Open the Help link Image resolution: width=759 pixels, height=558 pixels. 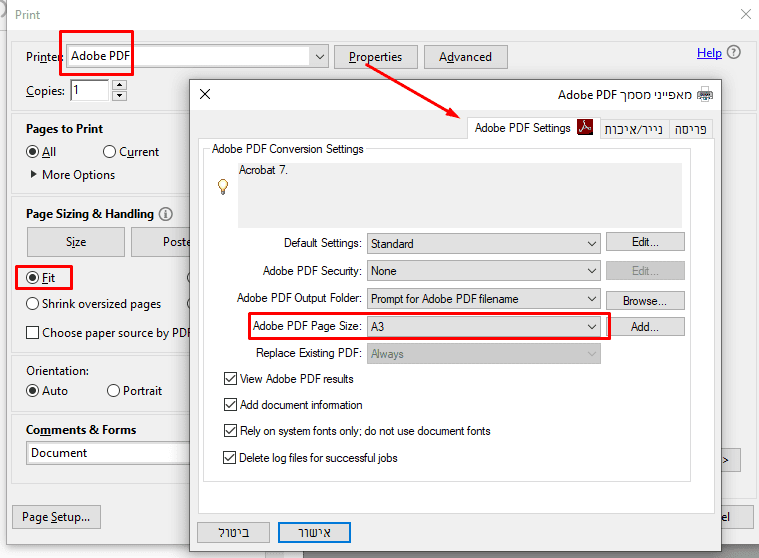(709, 53)
